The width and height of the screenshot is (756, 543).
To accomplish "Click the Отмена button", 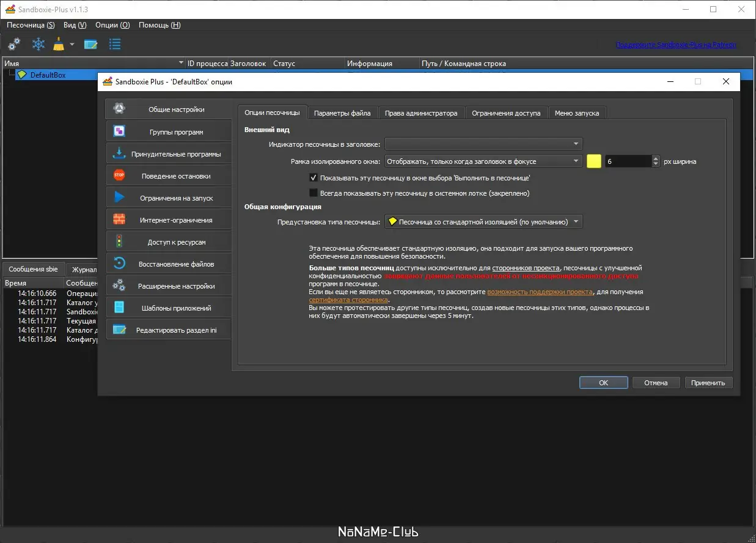I will pos(656,383).
